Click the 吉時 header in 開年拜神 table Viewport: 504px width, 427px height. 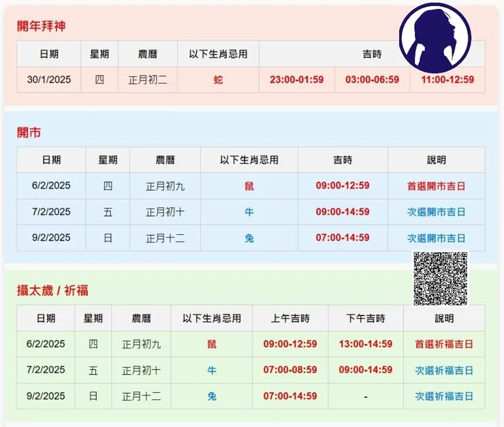click(372, 54)
